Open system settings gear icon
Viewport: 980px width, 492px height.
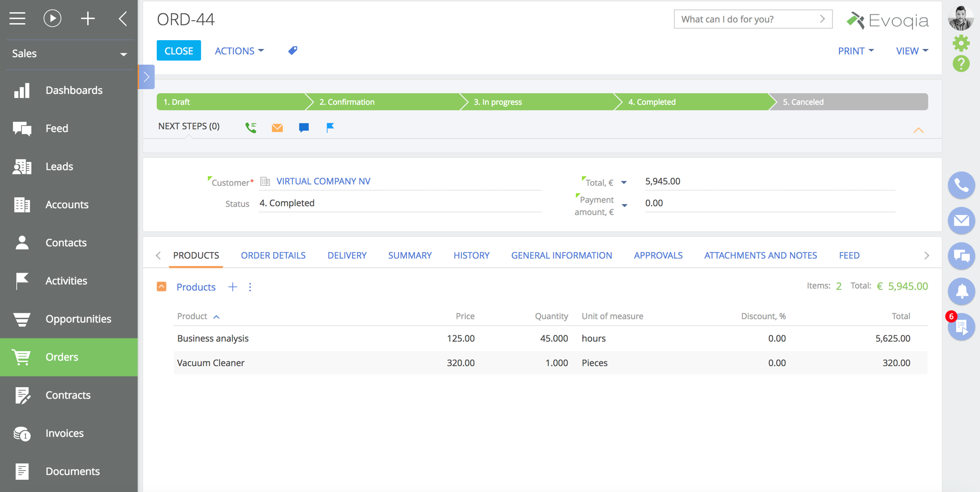[x=961, y=43]
